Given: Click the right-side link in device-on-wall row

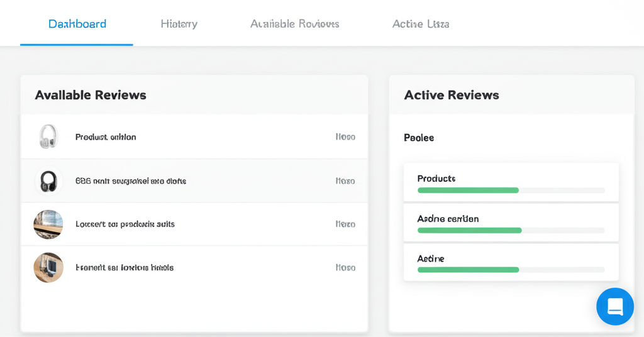Looking at the screenshot, I should coord(345,268).
